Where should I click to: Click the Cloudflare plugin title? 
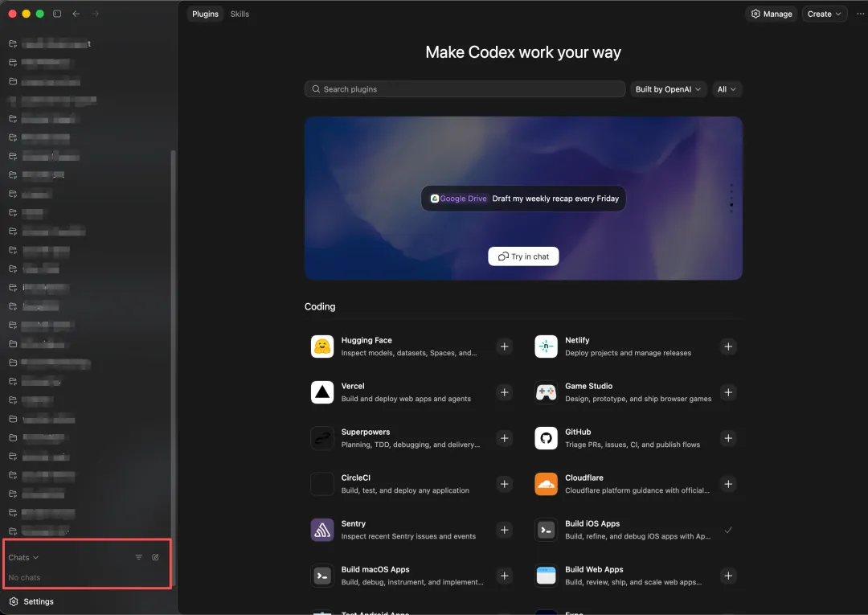[584, 478]
